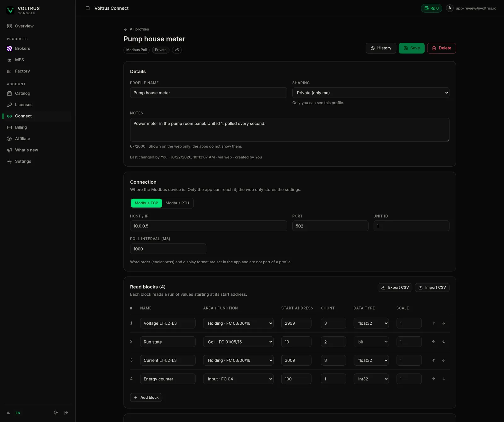The width and height of the screenshot is (504, 422).
Task: Switch language to EN
Action: click(x=18, y=413)
